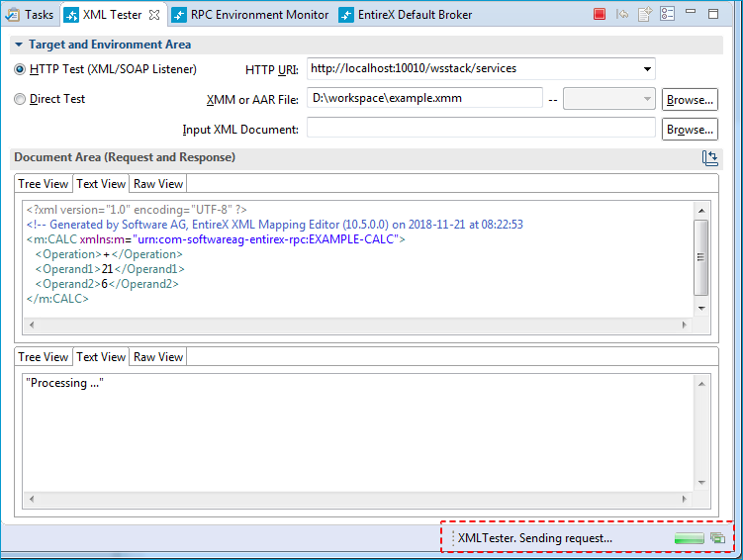743x560 pixels.
Task: Select request Raw View tab
Action: tap(158, 184)
